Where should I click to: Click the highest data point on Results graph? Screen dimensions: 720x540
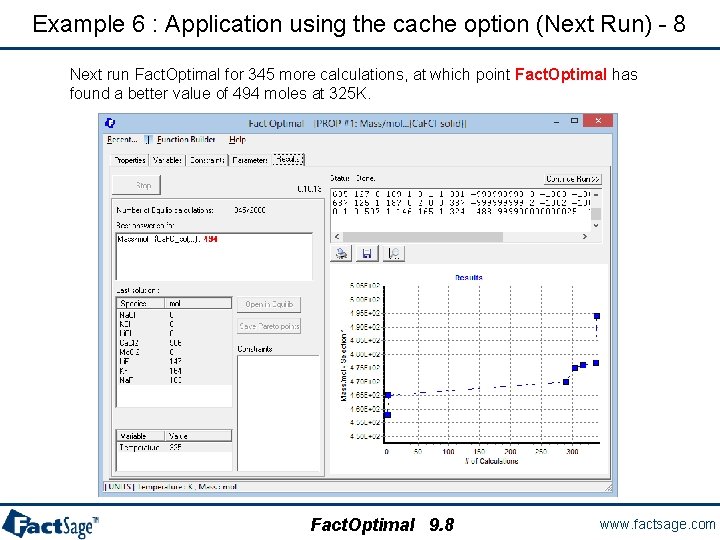[597, 316]
